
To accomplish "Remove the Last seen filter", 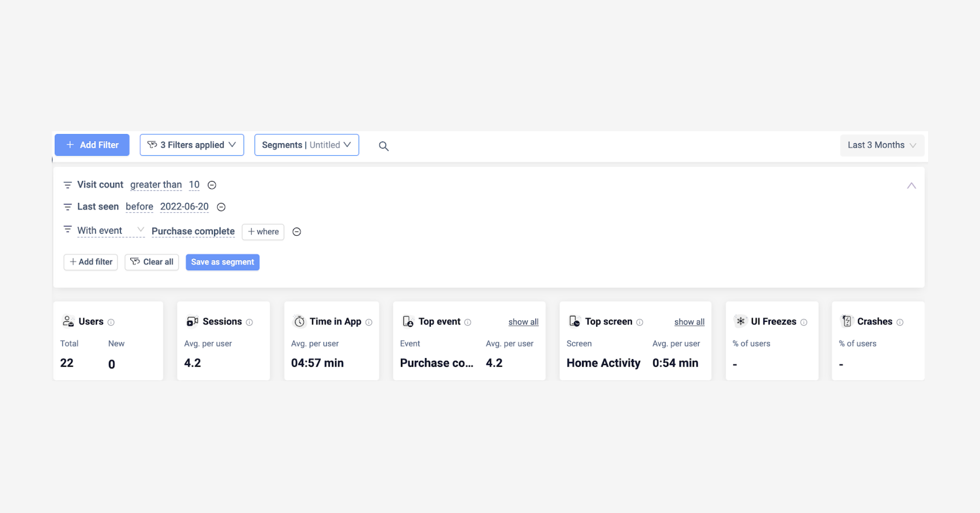I will click(221, 207).
